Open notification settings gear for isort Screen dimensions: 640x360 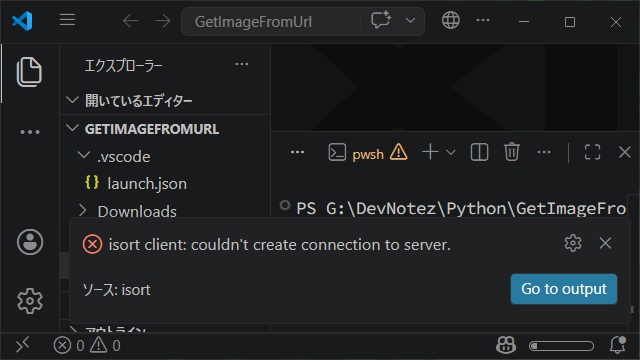click(x=573, y=243)
